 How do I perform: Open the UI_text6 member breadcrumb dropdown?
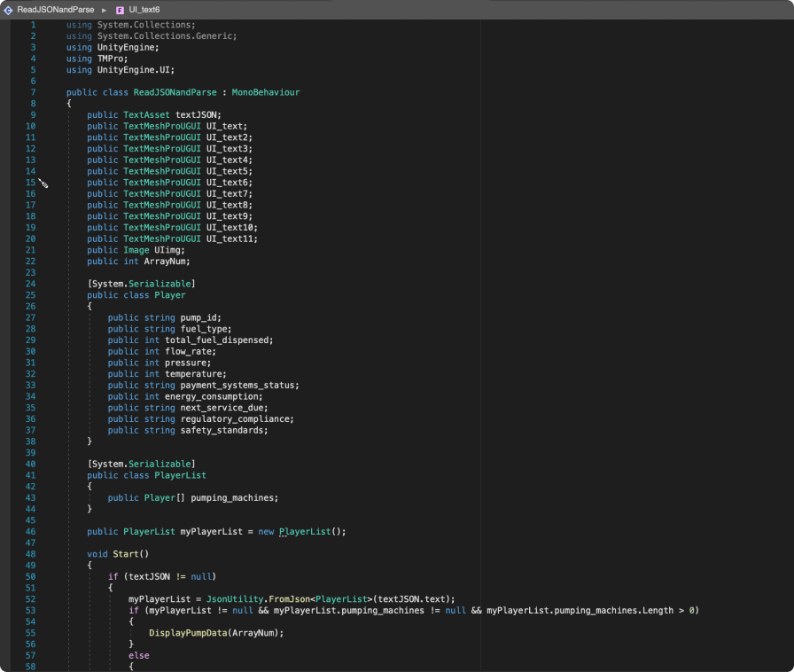[x=146, y=9]
